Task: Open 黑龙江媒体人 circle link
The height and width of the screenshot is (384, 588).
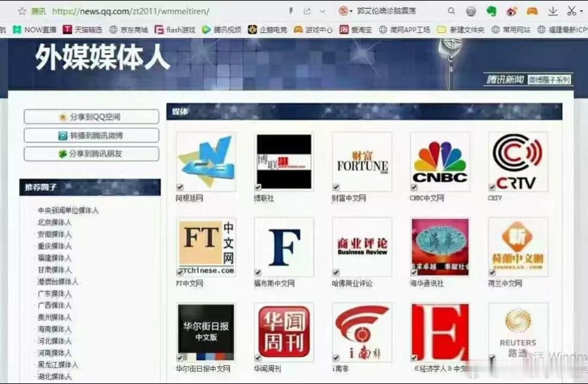Action: (x=58, y=364)
